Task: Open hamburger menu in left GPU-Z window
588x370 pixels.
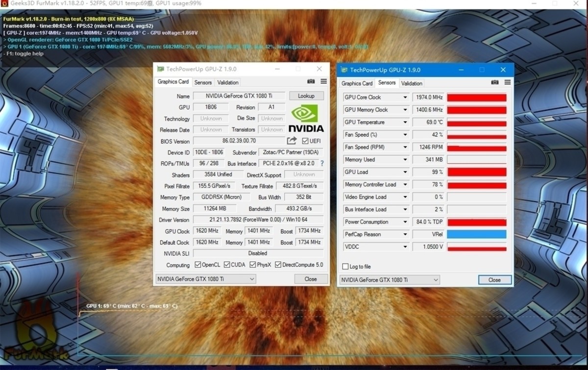Action: [323, 81]
